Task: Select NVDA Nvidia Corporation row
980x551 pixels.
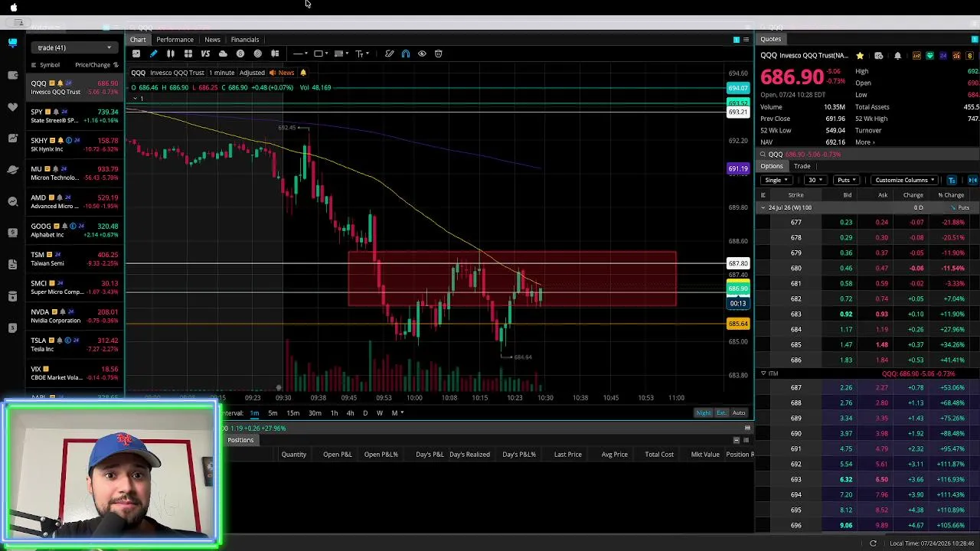Action: click(74, 316)
